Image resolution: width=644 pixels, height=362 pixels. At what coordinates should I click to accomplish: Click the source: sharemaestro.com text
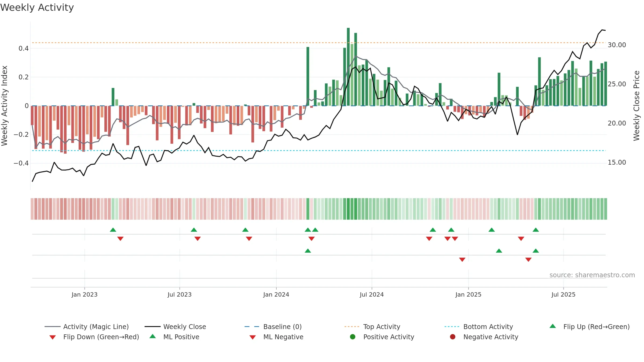pyautogui.click(x=592, y=275)
